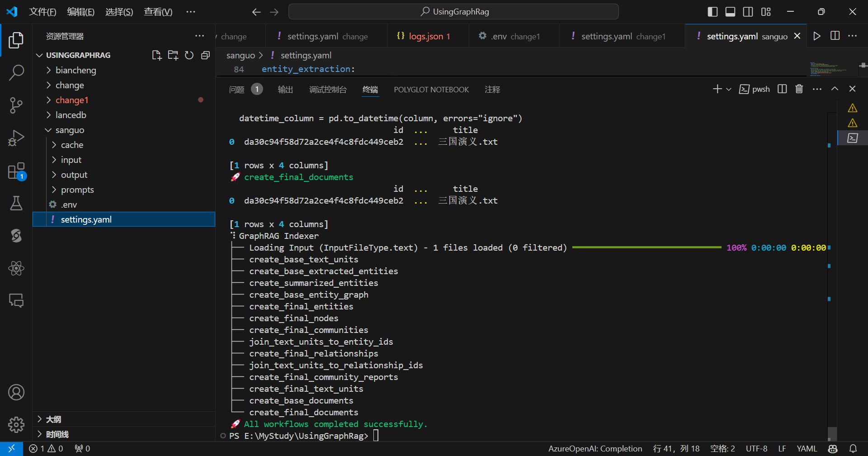Image resolution: width=868 pixels, height=456 pixels.
Task: Collapse all folders in explorer
Action: click(205, 55)
